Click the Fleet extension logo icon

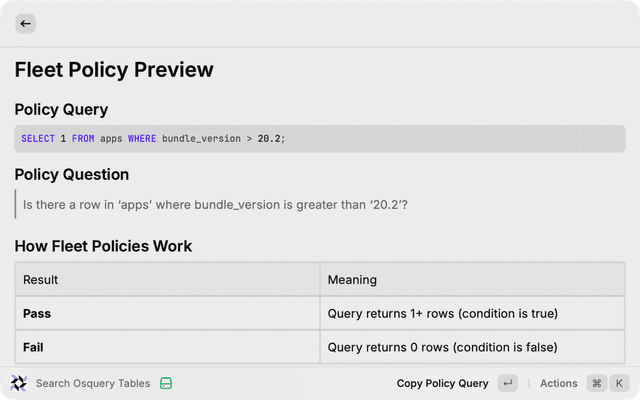[x=19, y=383]
